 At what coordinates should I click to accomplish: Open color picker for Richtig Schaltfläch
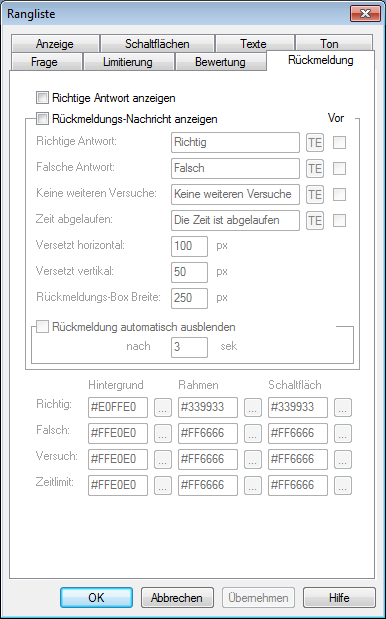point(343,407)
